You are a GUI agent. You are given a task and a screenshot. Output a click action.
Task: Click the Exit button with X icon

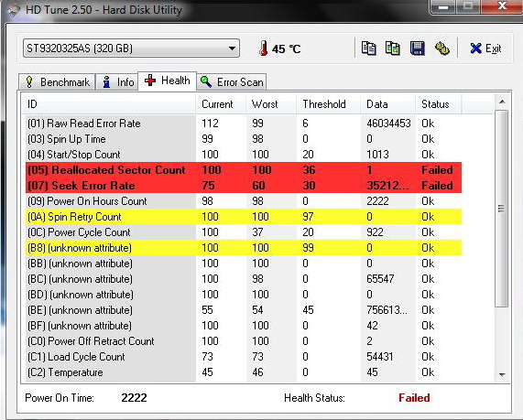point(485,48)
